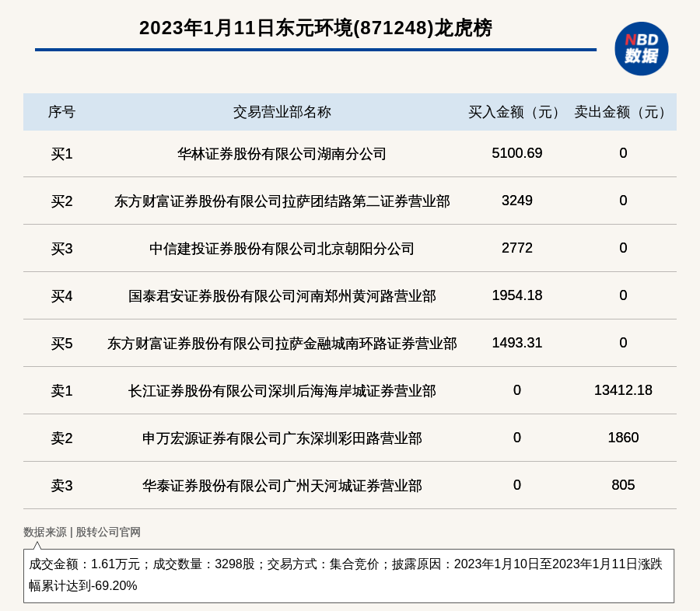Click the 数据来源 | 股转公司官网 source line
The height and width of the screenshot is (611, 700).
point(82,532)
